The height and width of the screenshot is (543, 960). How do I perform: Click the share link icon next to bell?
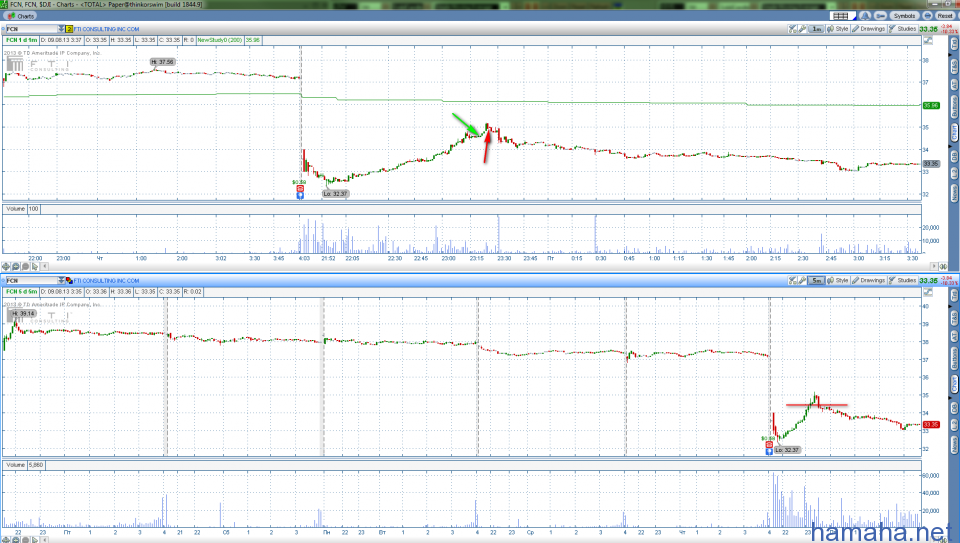coord(880,16)
